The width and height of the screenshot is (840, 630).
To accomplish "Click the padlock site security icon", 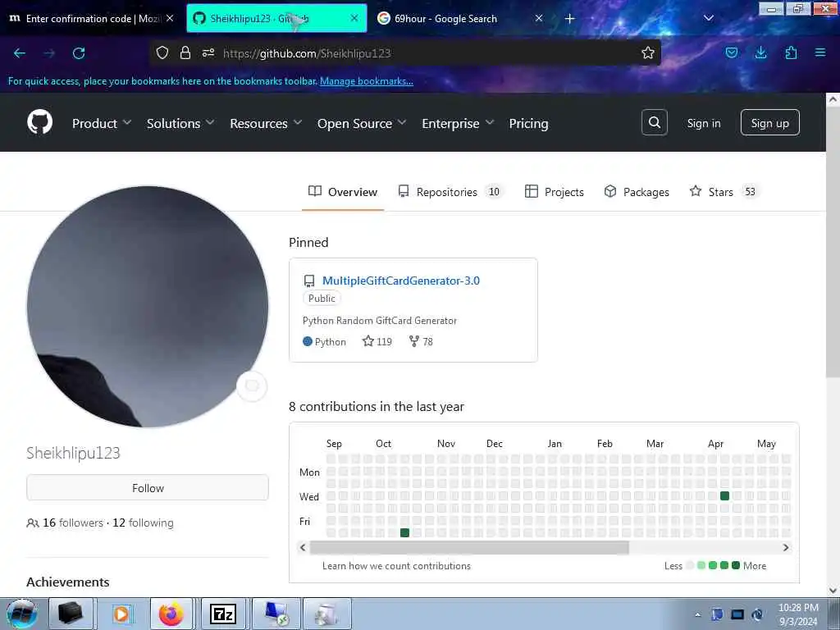I will point(185,52).
